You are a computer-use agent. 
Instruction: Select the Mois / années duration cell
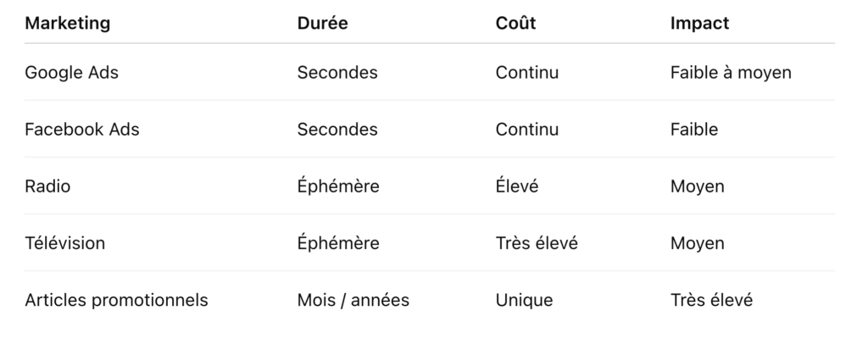click(x=353, y=300)
